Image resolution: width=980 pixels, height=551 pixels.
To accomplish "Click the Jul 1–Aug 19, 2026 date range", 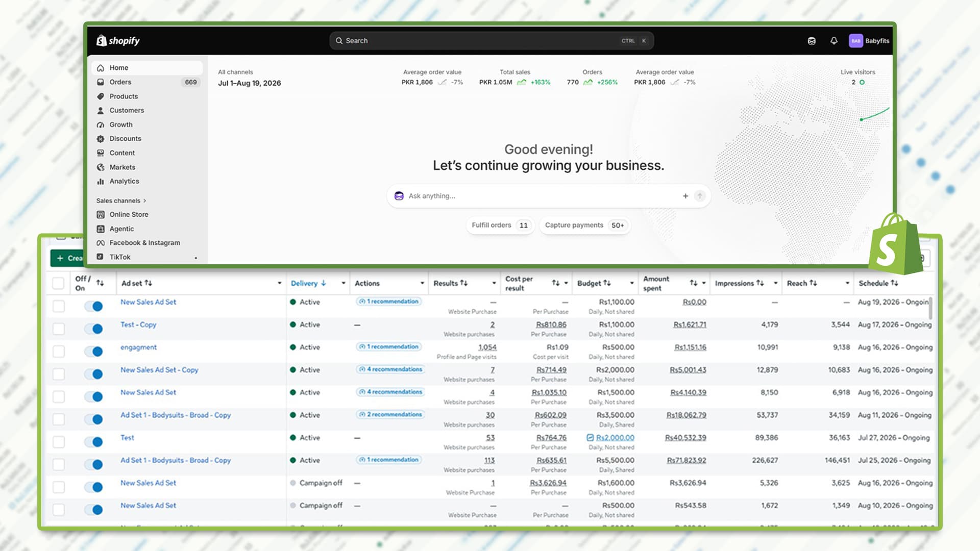I will click(250, 83).
